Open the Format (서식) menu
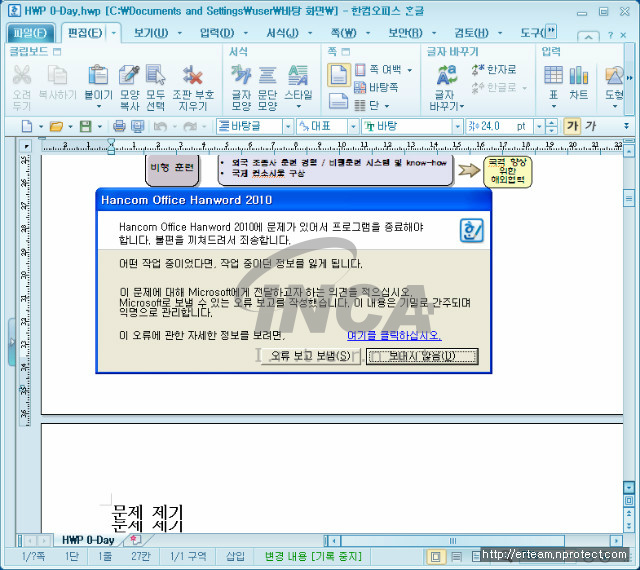 pos(282,33)
